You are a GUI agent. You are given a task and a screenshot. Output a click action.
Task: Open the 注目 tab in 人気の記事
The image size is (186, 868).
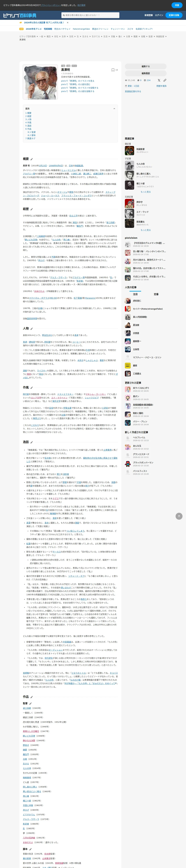[135, 294]
